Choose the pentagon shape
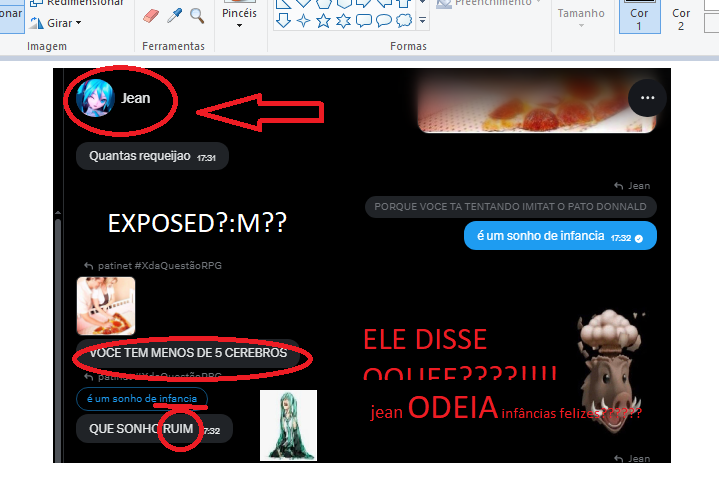The width and height of the screenshot is (719, 482). [x=323, y=4]
